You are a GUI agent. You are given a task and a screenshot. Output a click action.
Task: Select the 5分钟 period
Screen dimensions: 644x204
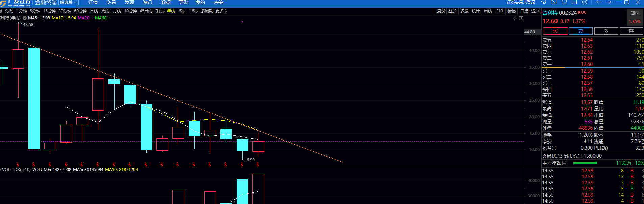(x=35, y=11)
